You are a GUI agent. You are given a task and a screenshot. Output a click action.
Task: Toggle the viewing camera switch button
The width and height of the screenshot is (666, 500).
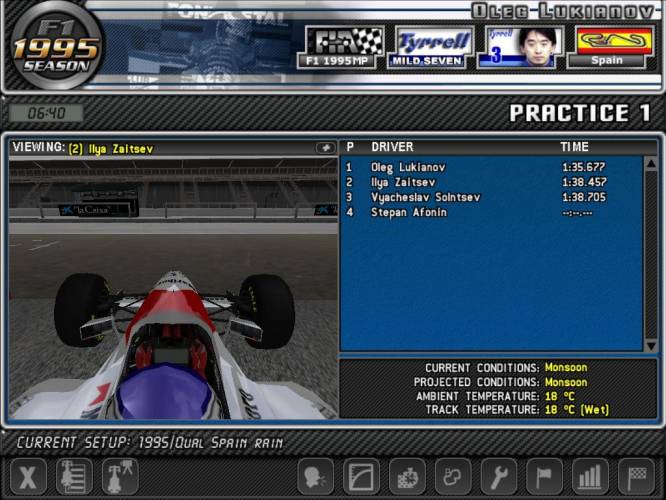(x=325, y=148)
